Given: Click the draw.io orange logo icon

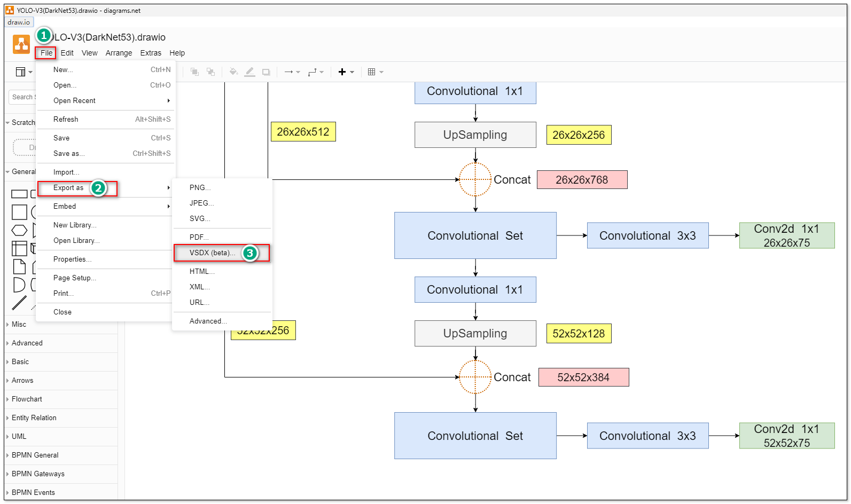Looking at the screenshot, I should click(x=21, y=44).
